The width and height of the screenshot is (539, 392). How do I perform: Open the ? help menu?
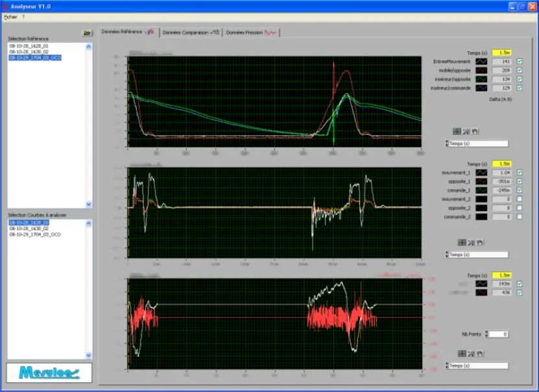pyautogui.click(x=23, y=17)
